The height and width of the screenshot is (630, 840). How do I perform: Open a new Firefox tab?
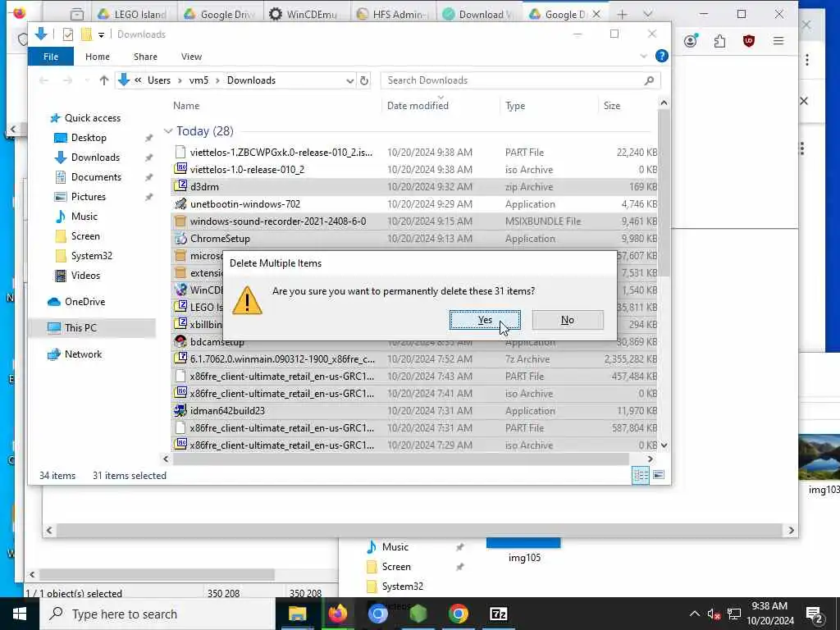(x=622, y=15)
